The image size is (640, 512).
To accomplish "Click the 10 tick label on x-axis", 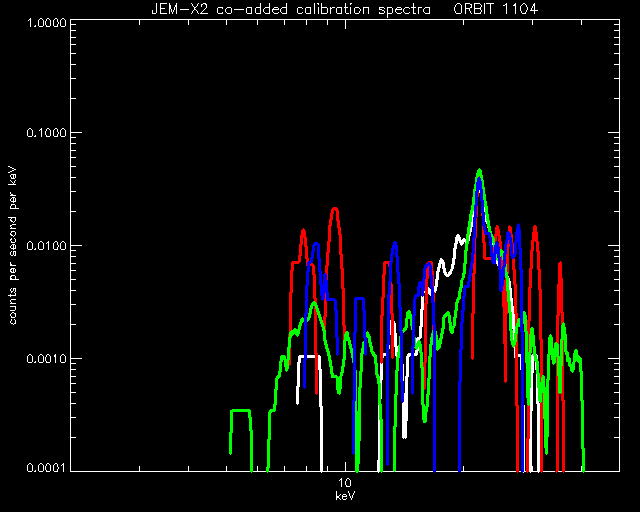I will point(345,483).
